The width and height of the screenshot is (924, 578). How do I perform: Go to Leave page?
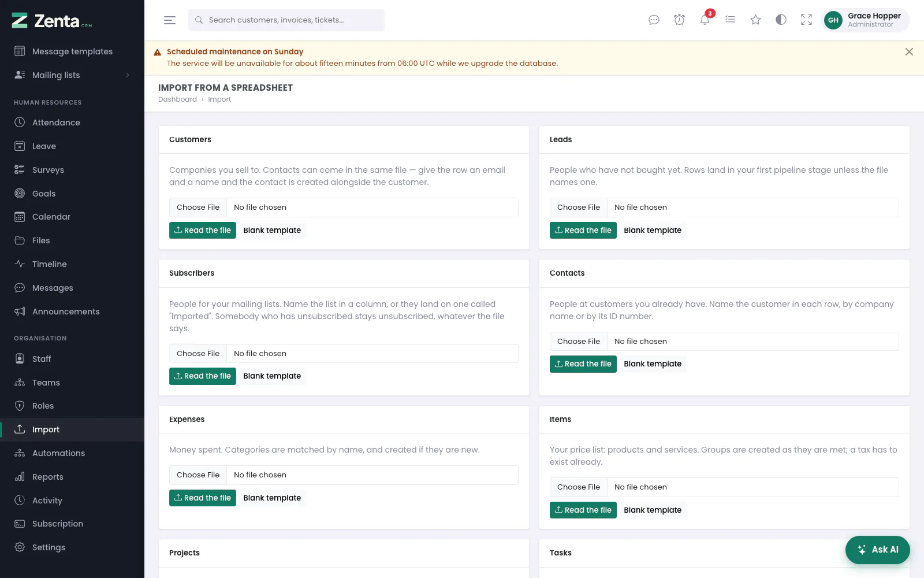(72, 146)
